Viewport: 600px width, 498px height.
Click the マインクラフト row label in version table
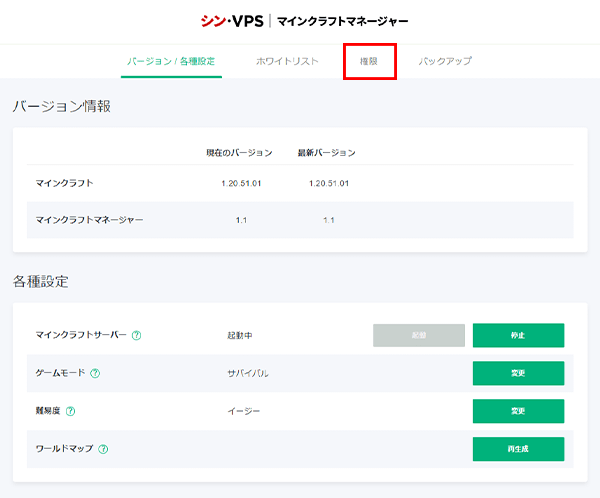click(x=64, y=183)
